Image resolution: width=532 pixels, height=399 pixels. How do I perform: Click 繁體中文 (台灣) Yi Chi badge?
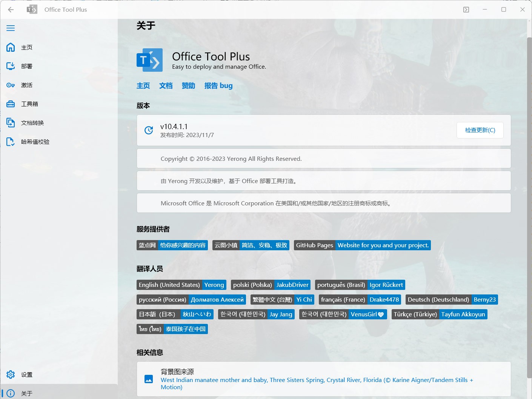pos(282,300)
